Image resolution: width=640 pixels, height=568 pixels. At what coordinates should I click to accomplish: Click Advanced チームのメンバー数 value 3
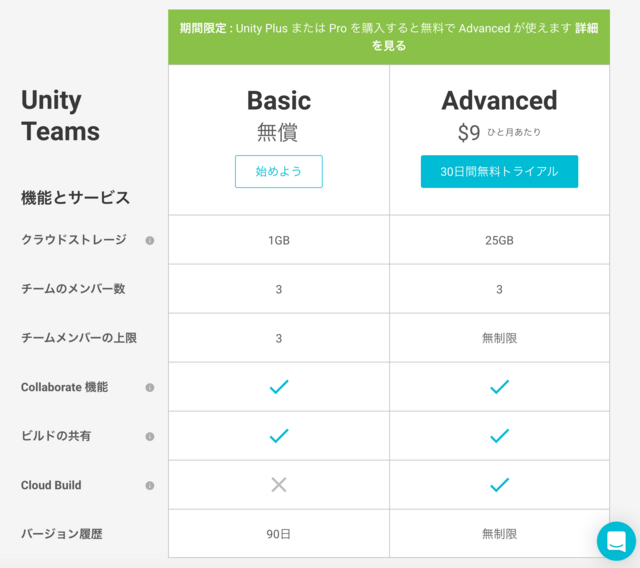[x=499, y=289]
